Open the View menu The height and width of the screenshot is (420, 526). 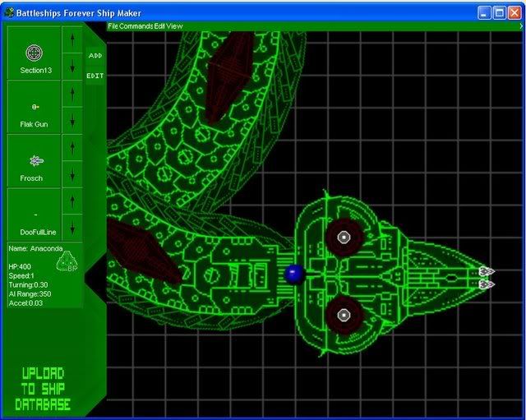point(174,26)
